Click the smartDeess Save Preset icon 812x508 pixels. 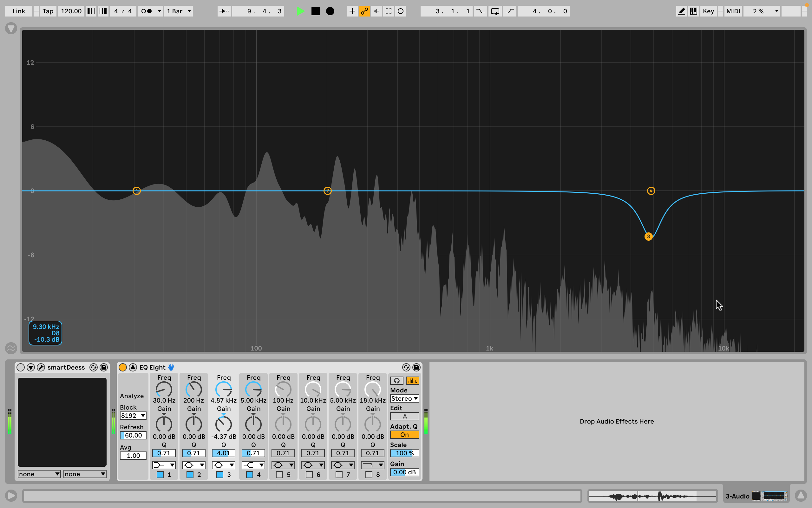click(x=104, y=367)
